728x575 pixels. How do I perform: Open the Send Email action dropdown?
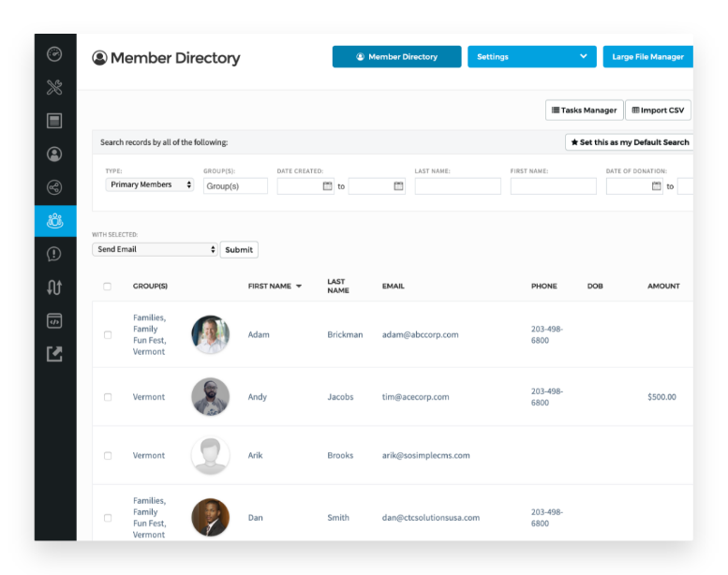click(155, 250)
